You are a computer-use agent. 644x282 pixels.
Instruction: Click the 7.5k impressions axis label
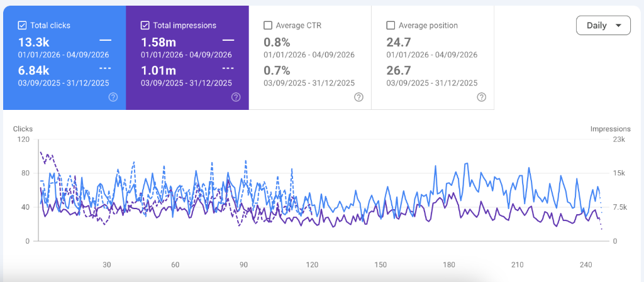pos(619,207)
